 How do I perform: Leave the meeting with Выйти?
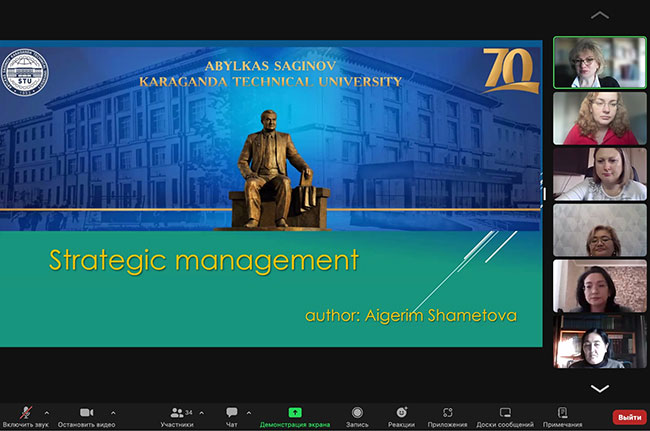[x=629, y=417]
